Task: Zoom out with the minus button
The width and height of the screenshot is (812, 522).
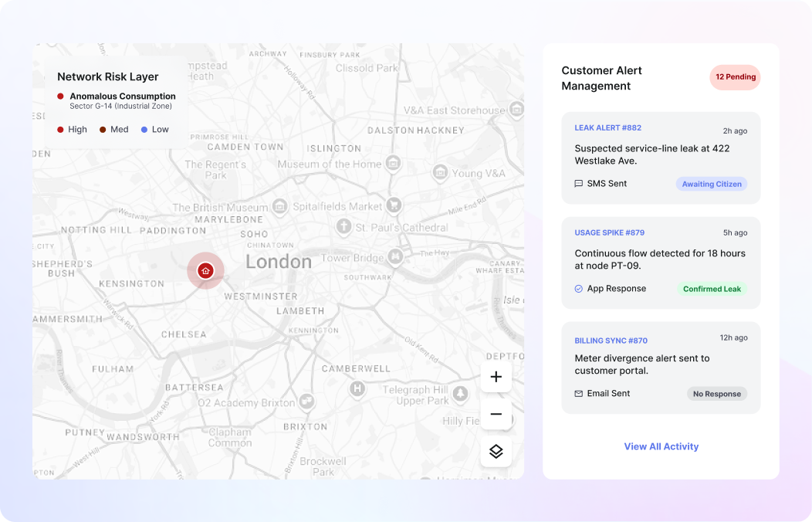Action: point(496,415)
